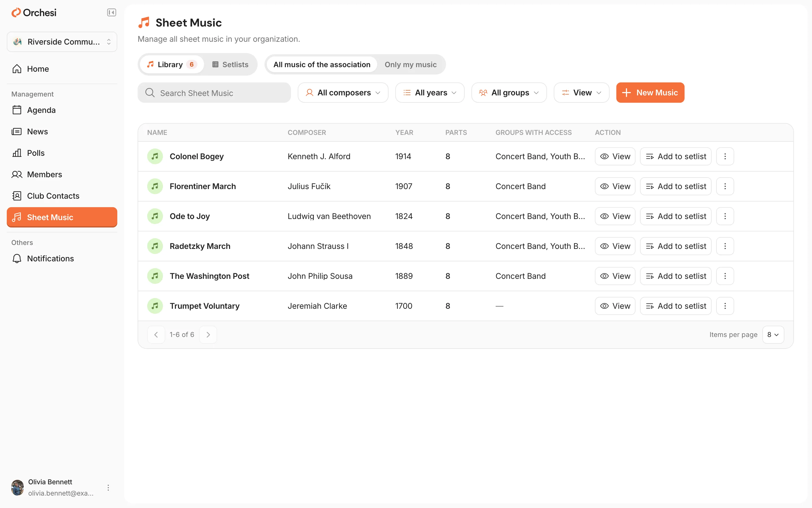This screenshot has width=812, height=508.
Task: Go to previous page of results
Action: pos(156,335)
